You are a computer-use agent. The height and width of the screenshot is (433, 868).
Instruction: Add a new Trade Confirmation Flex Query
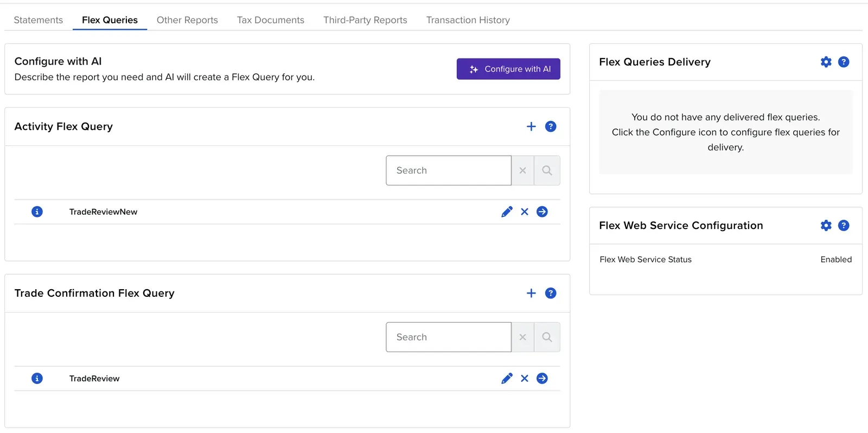531,293
